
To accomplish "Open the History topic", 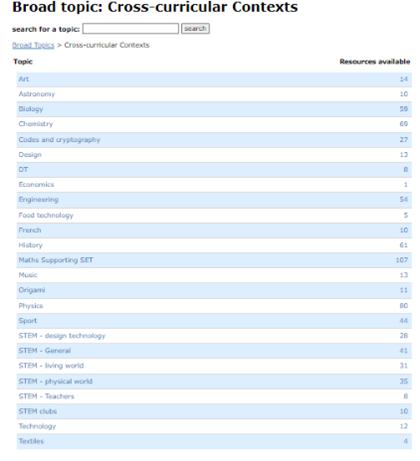I will [x=30, y=245].
